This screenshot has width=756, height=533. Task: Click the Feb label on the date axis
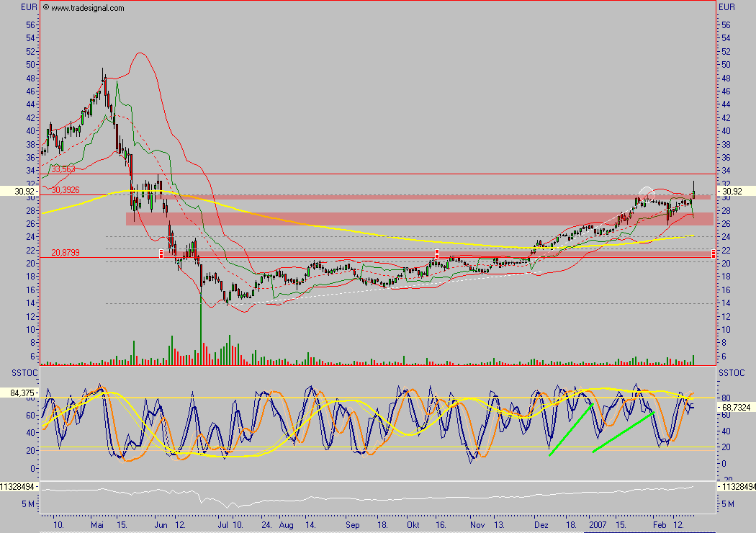(660, 525)
